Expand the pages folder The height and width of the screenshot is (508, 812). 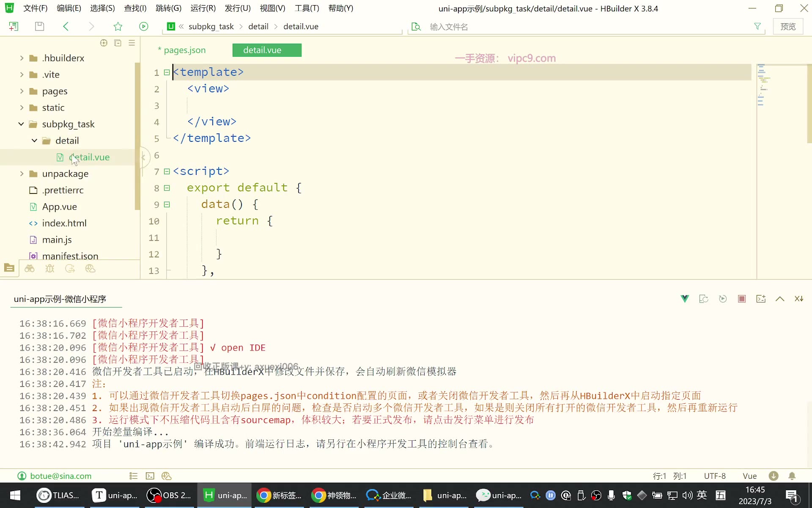click(x=22, y=91)
